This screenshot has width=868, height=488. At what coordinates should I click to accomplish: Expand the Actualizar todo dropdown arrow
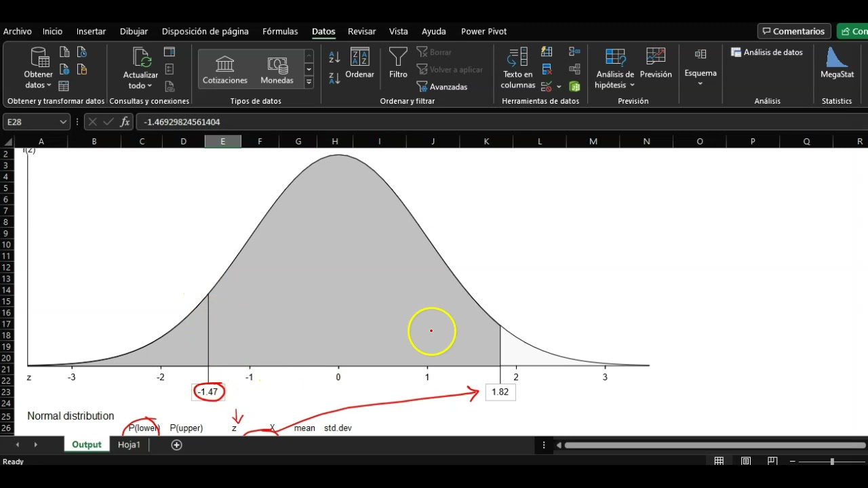click(149, 86)
